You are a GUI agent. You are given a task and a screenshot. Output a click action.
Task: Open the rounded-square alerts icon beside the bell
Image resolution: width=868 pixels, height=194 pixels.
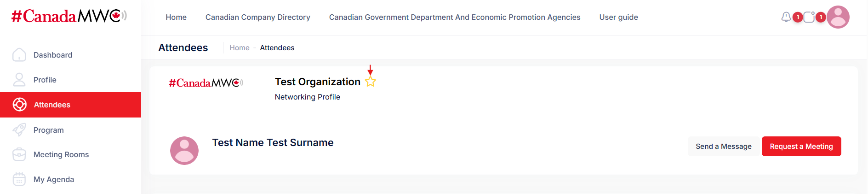[x=809, y=17]
